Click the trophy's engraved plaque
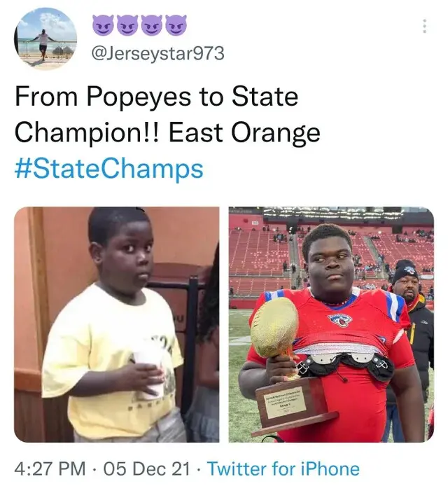The image size is (448, 493). [x=286, y=403]
